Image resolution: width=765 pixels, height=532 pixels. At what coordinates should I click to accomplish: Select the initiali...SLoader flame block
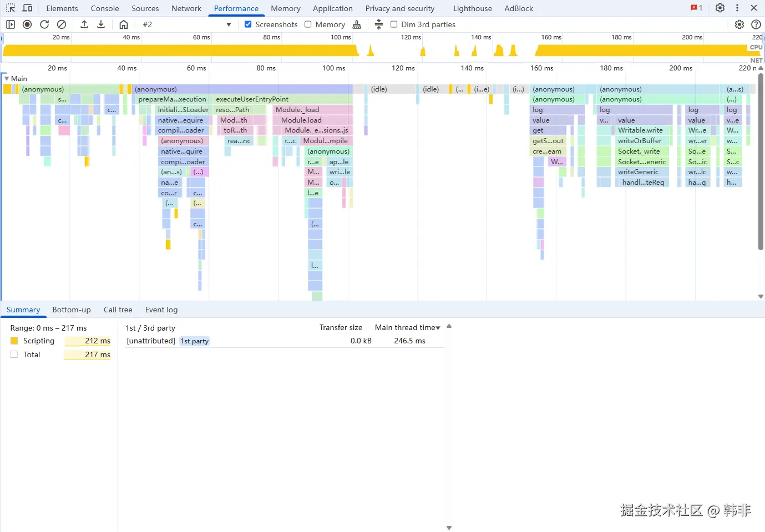tap(183, 110)
